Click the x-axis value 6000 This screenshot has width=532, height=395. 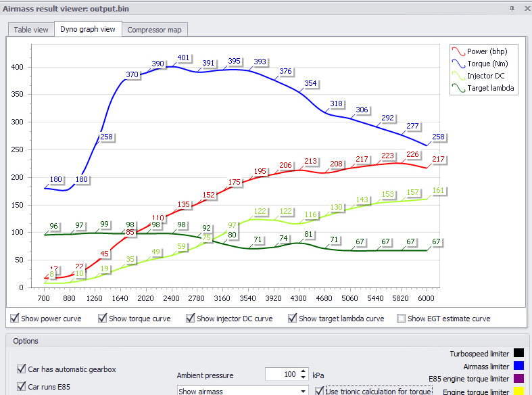pyautogui.click(x=426, y=298)
